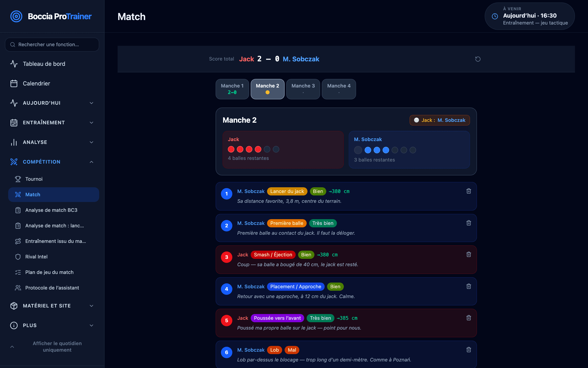Click the first blue M. Sobczak ball
588x368 pixels.
tap(368, 150)
